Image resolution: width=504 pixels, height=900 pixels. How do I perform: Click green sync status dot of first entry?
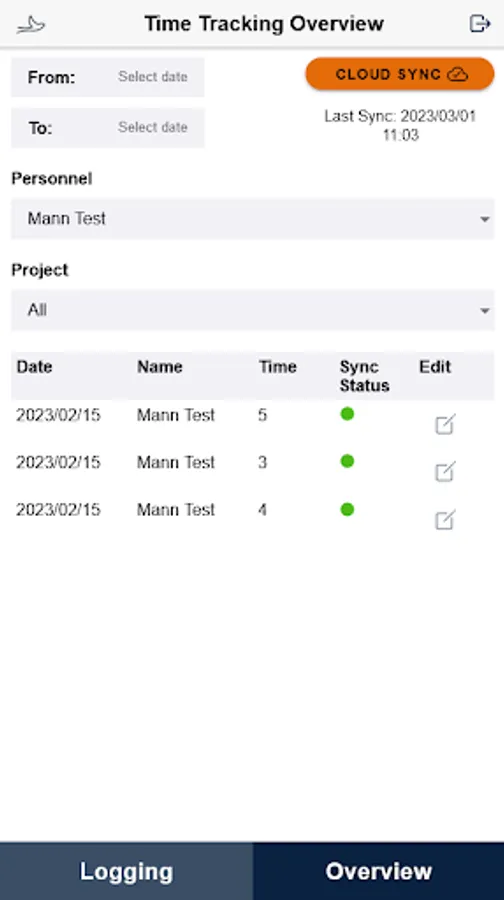[347, 414]
